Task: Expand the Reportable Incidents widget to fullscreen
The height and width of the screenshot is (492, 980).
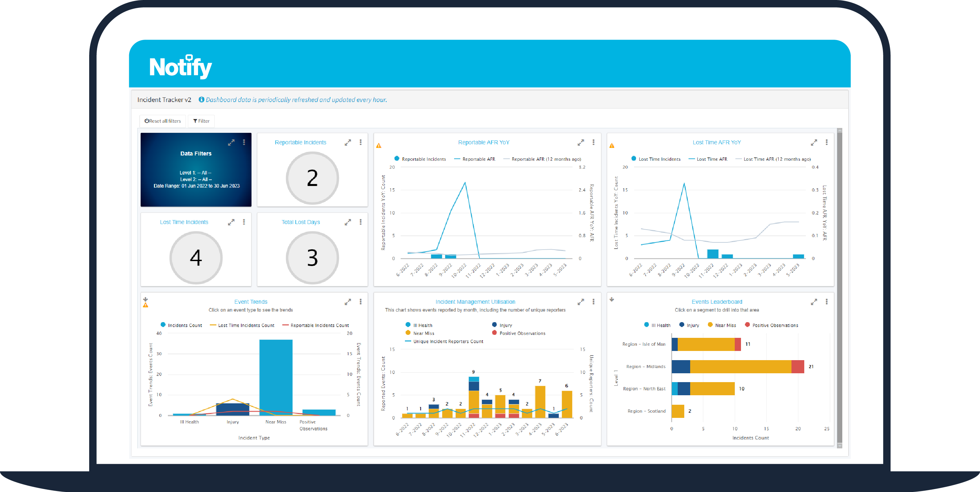Action: click(348, 142)
